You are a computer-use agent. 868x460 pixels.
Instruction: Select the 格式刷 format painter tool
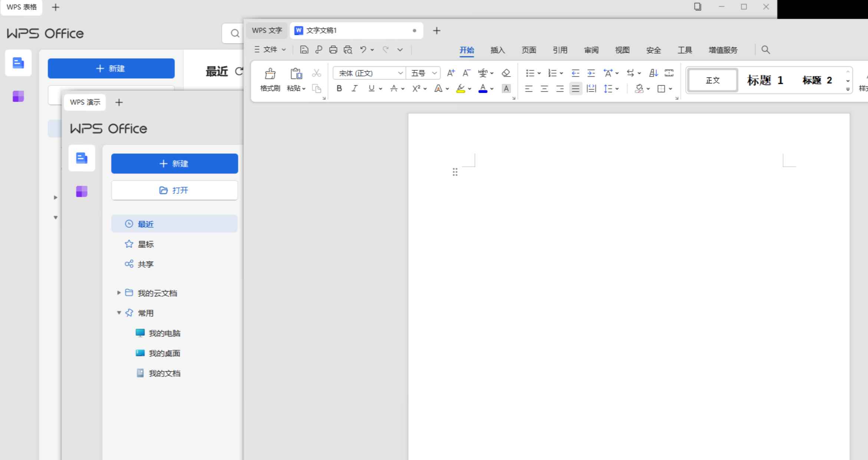[270, 80]
